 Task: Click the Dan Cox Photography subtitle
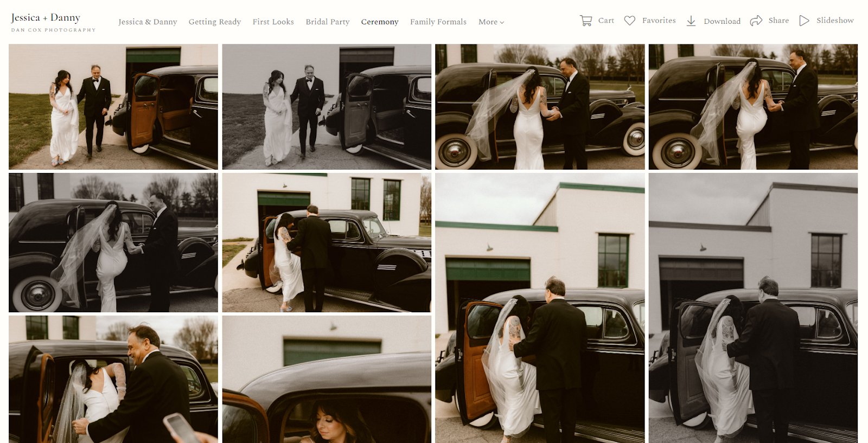[53, 30]
